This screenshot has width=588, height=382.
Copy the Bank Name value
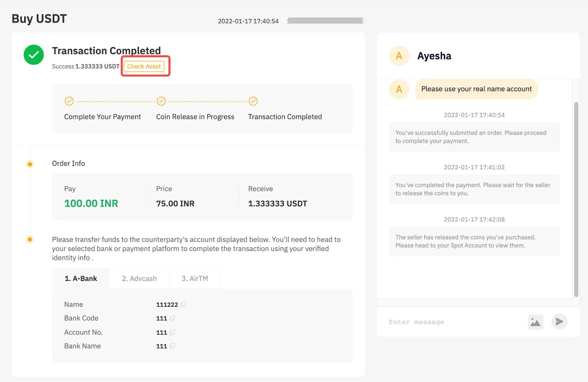172,346
